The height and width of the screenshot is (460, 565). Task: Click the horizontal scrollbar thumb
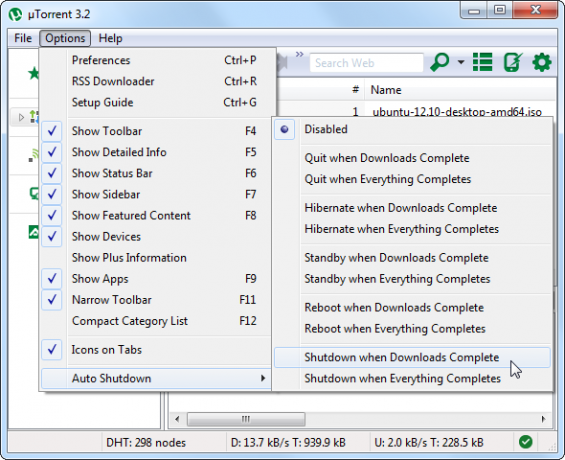click(x=246, y=419)
